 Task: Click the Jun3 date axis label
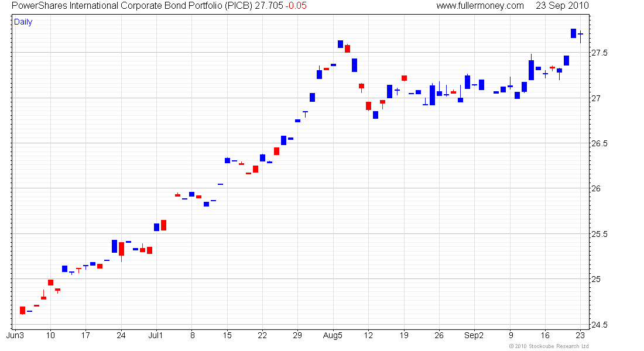(15, 335)
